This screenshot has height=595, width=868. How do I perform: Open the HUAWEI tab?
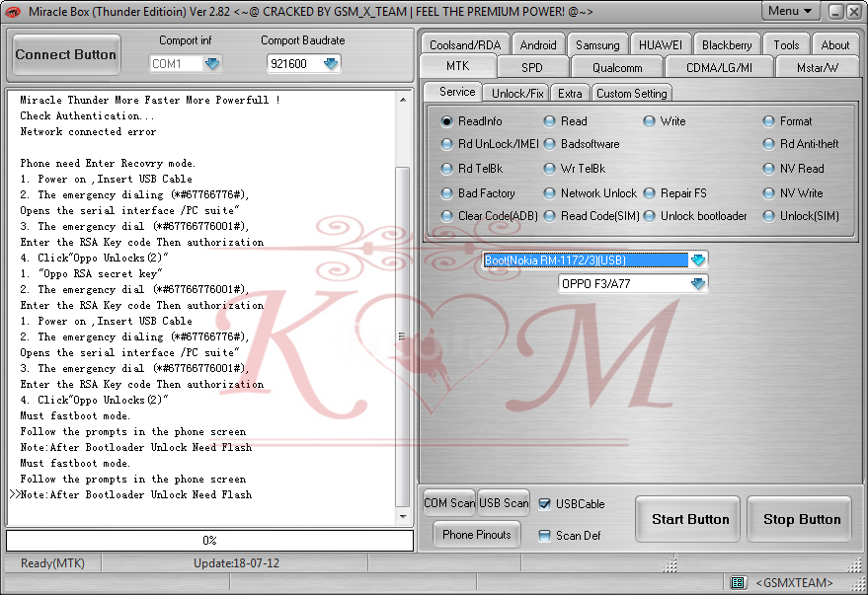pyautogui.click(x=661, y=44)
